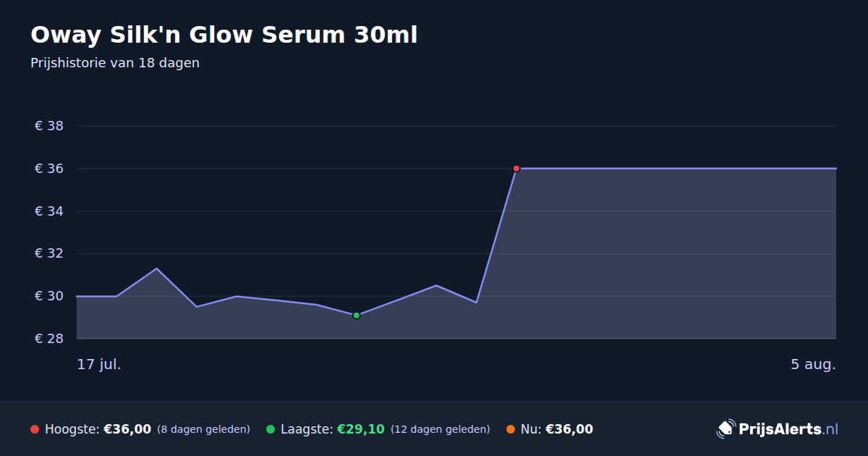Click the Nu €36,00 current price

tap(569, 429)
